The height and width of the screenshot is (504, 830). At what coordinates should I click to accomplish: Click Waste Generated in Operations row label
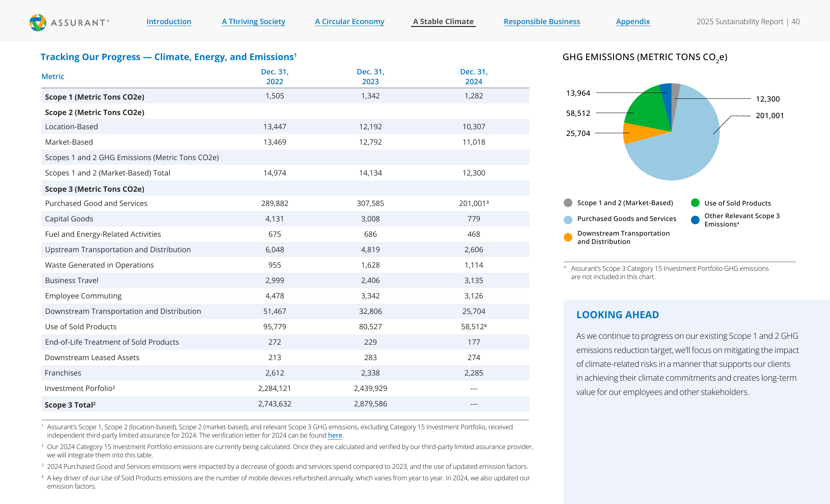[99, 265]
